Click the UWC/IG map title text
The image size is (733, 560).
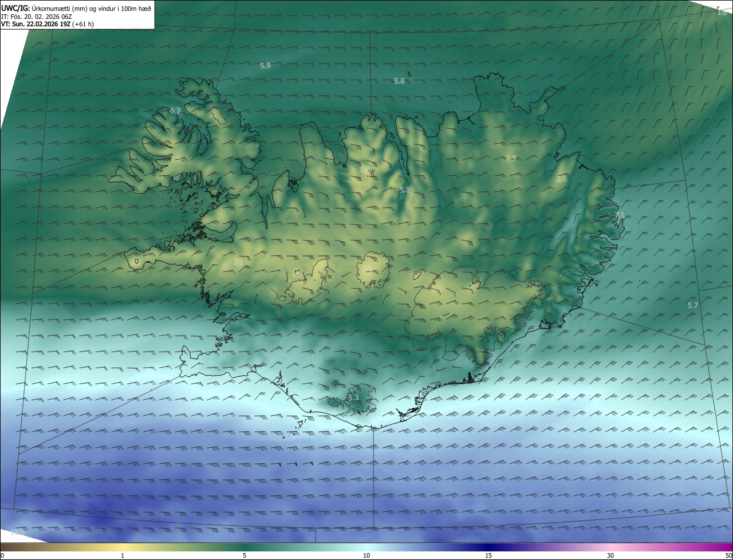76,7
